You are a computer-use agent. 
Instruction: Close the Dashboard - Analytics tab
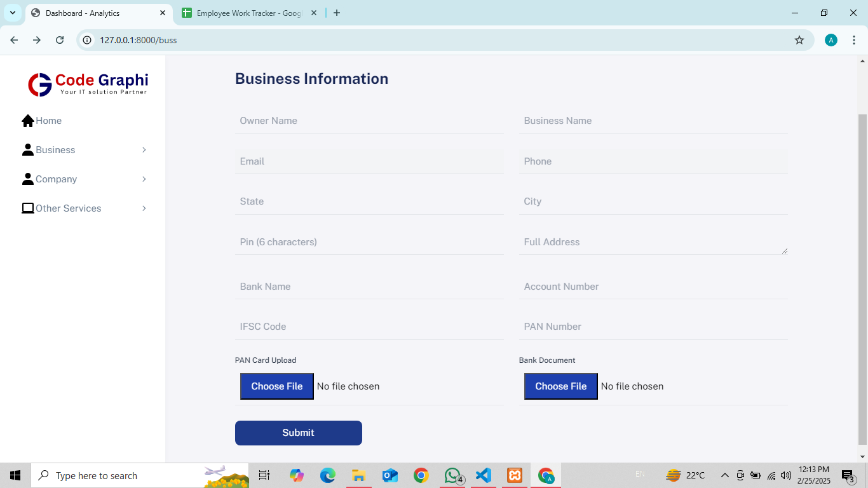[x=163, y=13]
